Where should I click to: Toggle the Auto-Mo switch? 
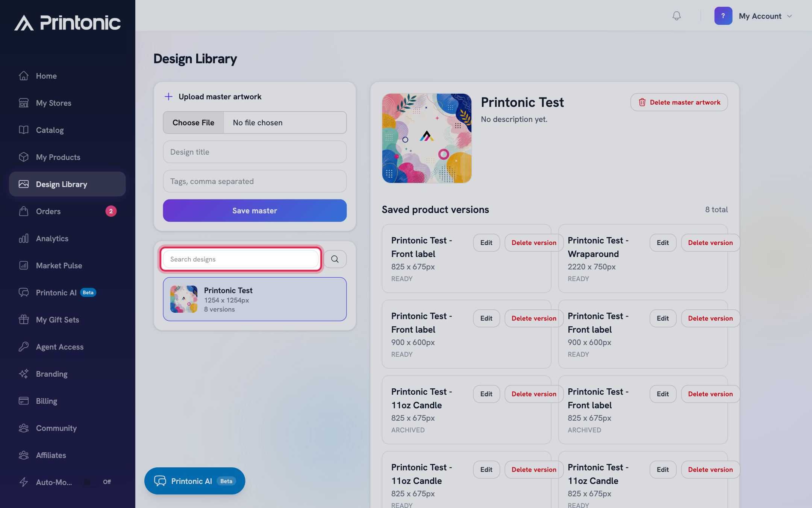(90, 482)
